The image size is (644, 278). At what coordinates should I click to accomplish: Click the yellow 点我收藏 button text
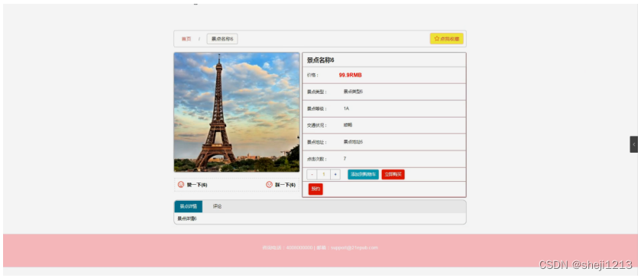coord(449,39)
